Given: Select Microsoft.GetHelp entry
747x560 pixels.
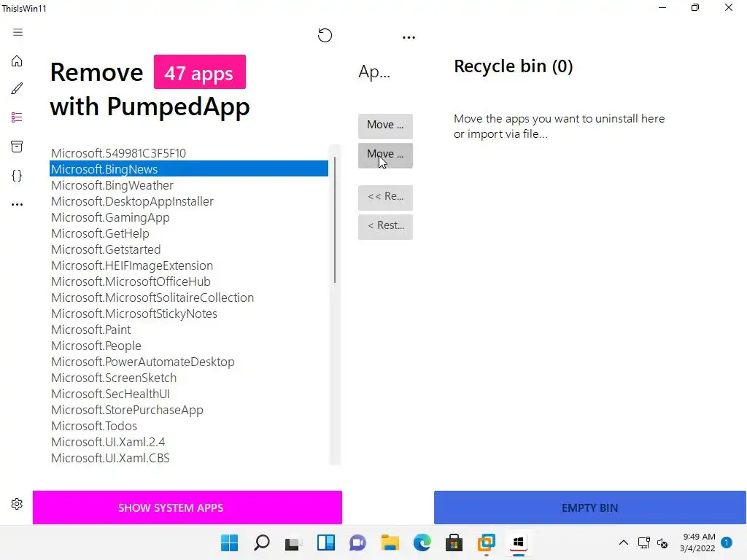Looking at the screenshot, I should pyautogui.click(x=189, y=233).
